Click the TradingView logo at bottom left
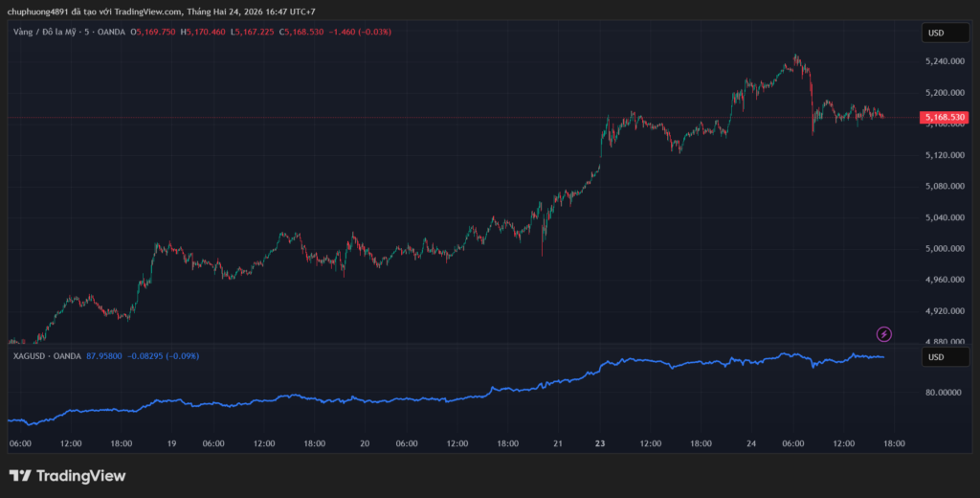The width and height of the screenshot is (980, 498). click(67, 476)
